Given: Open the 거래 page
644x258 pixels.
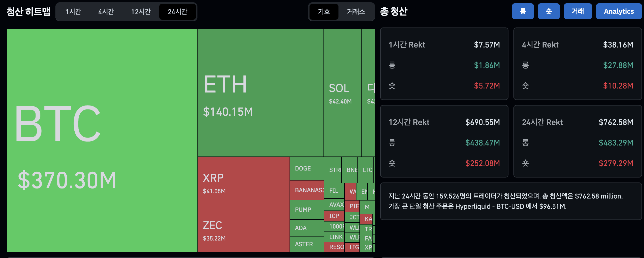Looking at the screenshot, I should (578, 11).
